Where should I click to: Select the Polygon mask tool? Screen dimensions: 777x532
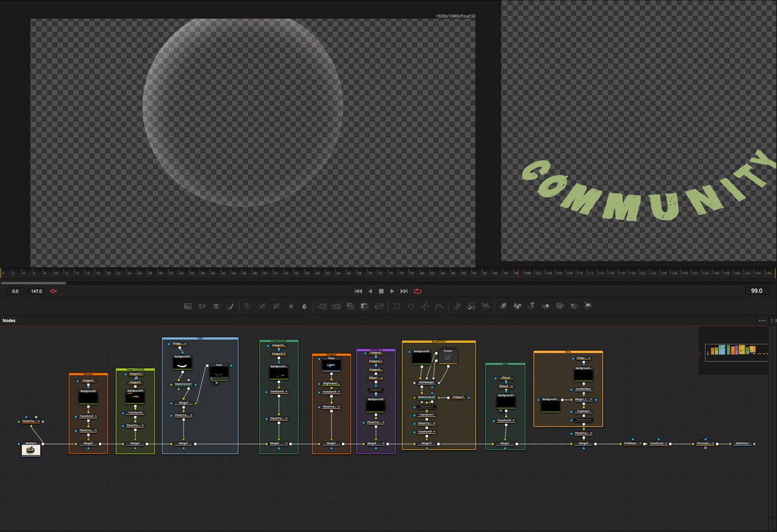(425, 306)
